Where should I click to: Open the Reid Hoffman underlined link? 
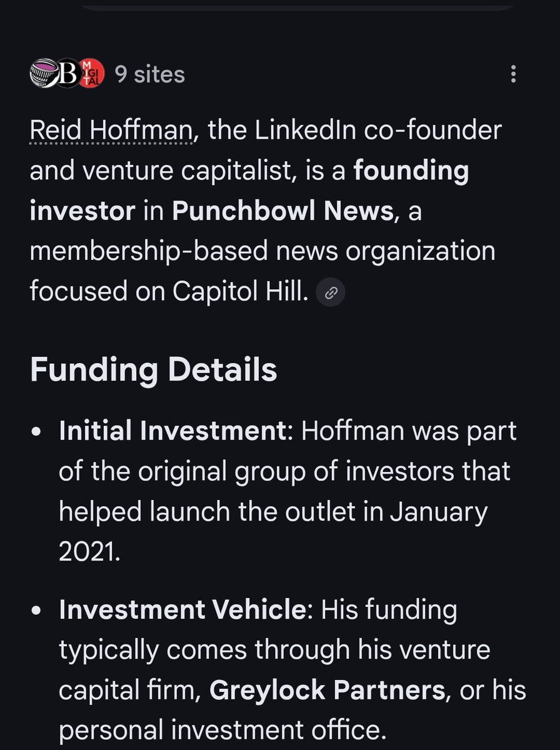(x=111, y=131)
